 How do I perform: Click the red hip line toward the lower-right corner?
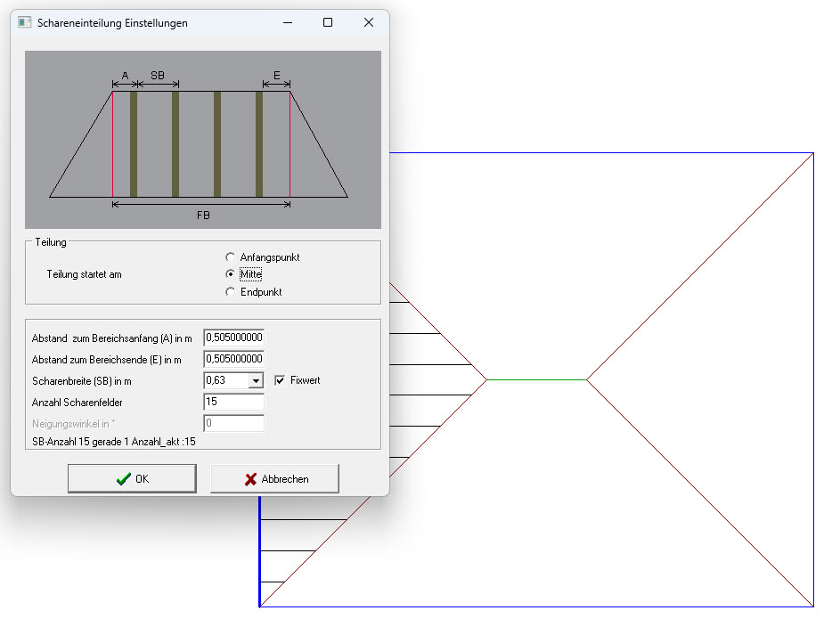point(700,494)
